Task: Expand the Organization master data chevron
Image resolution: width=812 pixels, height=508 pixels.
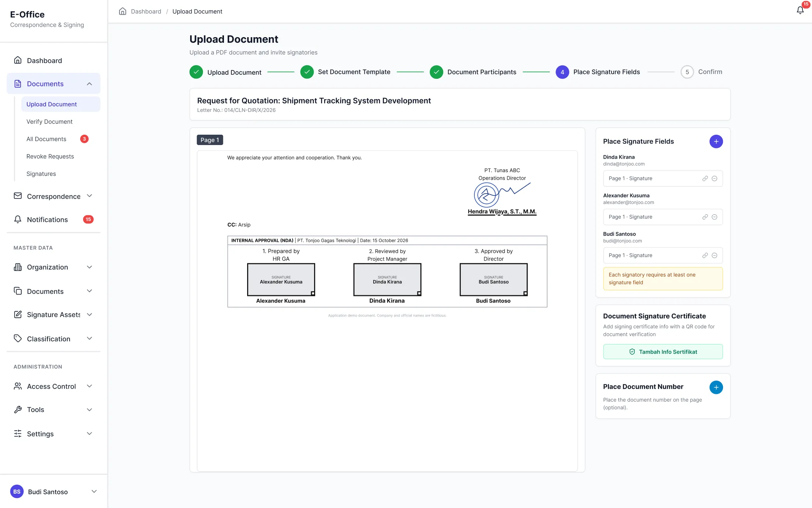Action: (x=89, y=267)
